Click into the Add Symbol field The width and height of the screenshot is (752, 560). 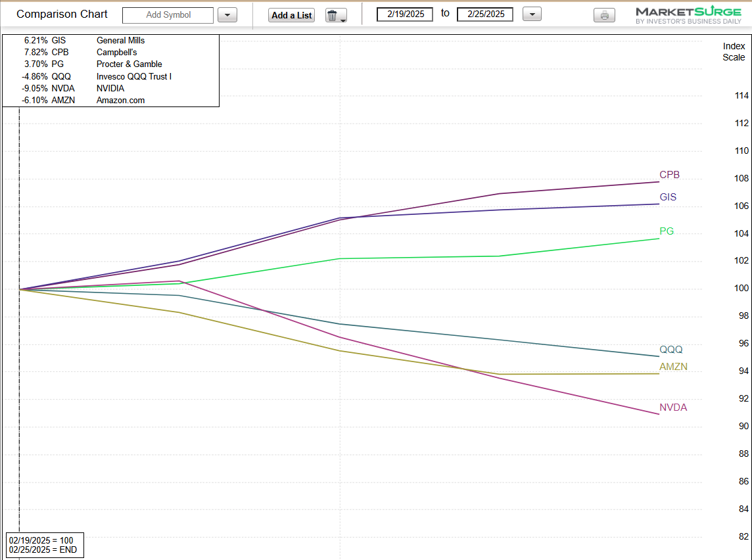(x=168, y=15)
